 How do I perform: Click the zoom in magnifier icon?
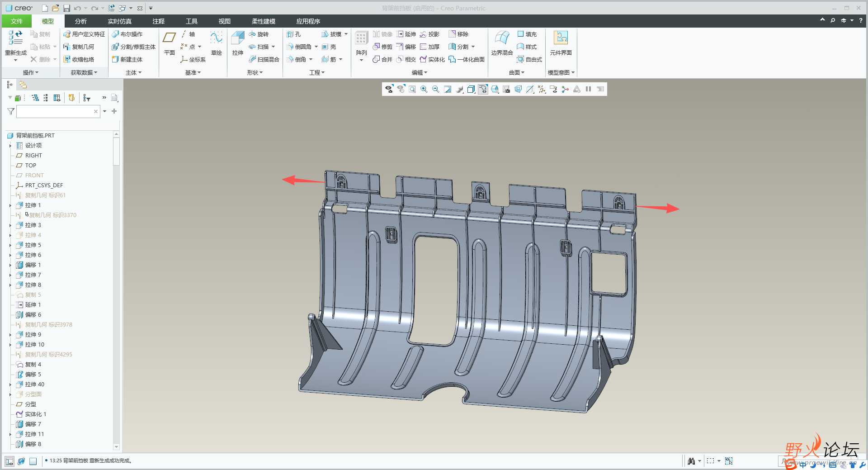pos(424,89)
